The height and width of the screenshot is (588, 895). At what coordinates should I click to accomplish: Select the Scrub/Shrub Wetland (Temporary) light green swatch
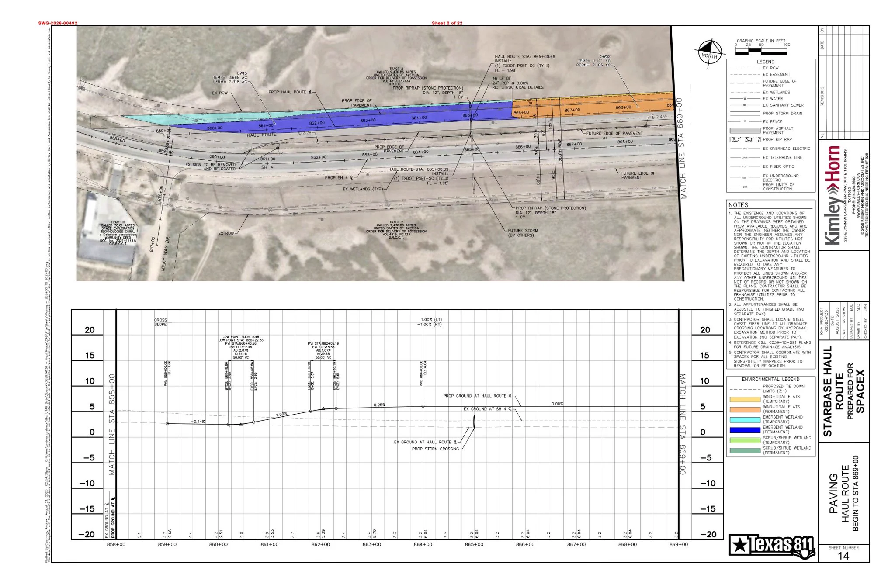(745, 440)
